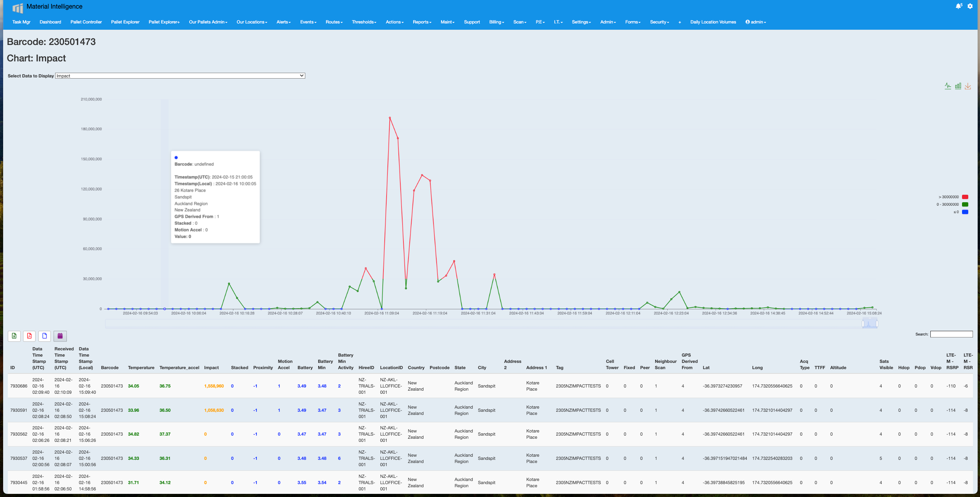Image resolution: width=980 pixels, height=497 pixels.
Task: Open Daily Location Volumes link
Action: tap(713, 22)
